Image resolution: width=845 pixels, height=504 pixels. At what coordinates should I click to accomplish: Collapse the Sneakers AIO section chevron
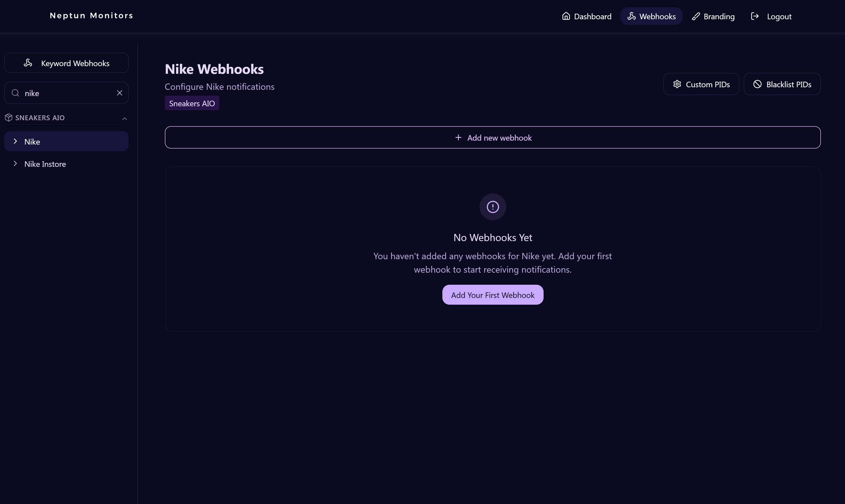pyautogui.click(x=125, y=119)
